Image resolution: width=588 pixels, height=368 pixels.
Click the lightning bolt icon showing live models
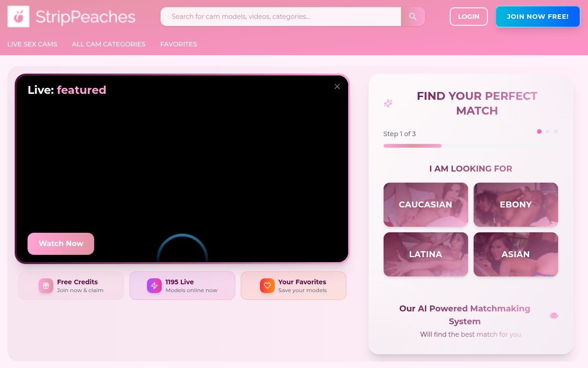point(154,285)
